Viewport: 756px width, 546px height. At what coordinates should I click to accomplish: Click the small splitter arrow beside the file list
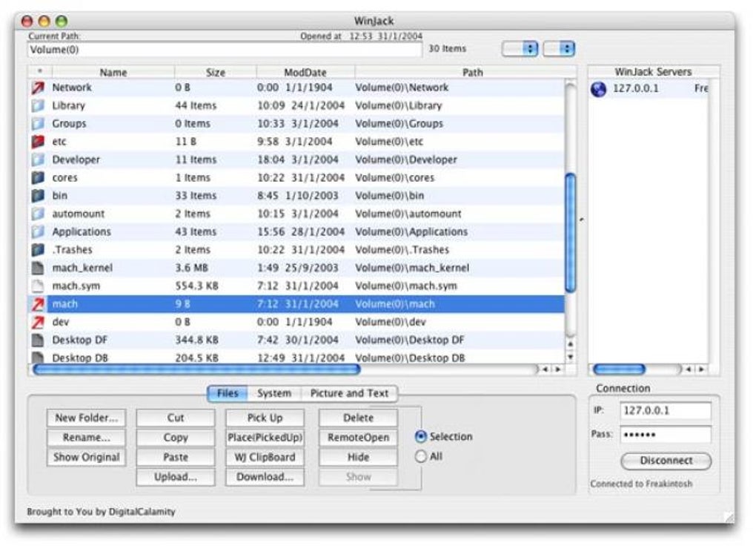pyautogui.click(x=582, y=220)
